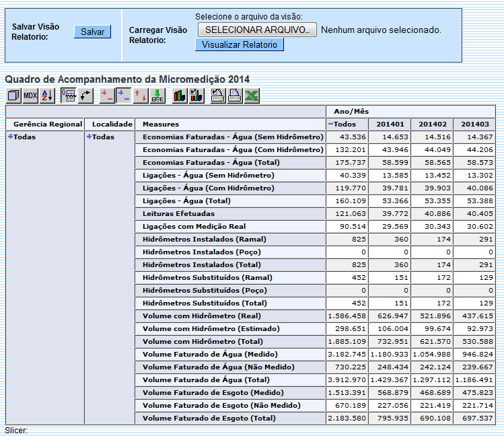
Task: Open the OLAP Navigator cube icon
Action: 13,96
